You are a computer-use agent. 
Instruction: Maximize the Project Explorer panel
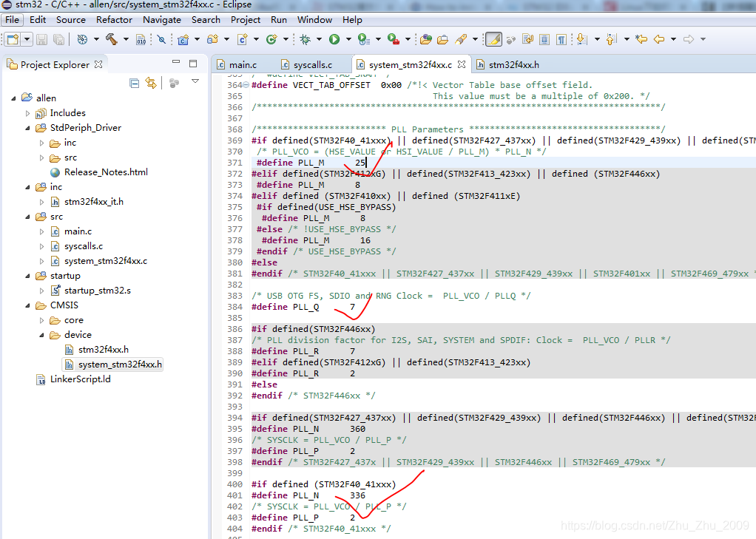click(193, 64)
